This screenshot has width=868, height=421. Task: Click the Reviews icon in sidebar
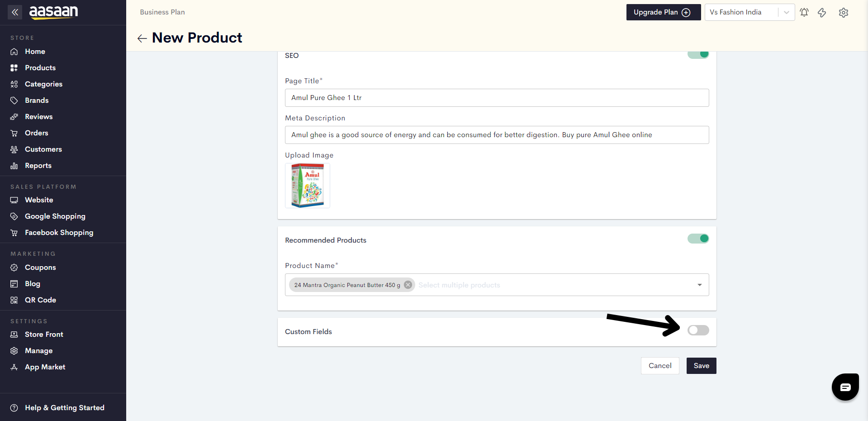14,117
